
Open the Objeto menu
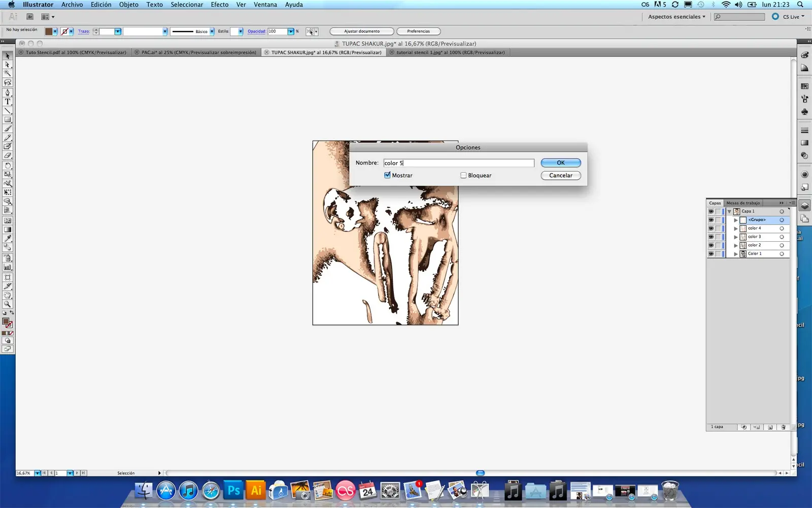click(x=129, y=5)
